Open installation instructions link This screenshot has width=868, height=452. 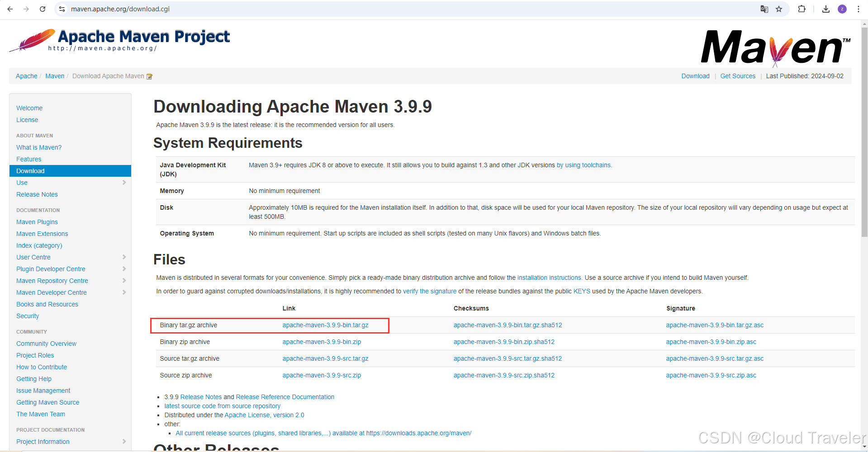pyautogui.click(x=549, y=278)
